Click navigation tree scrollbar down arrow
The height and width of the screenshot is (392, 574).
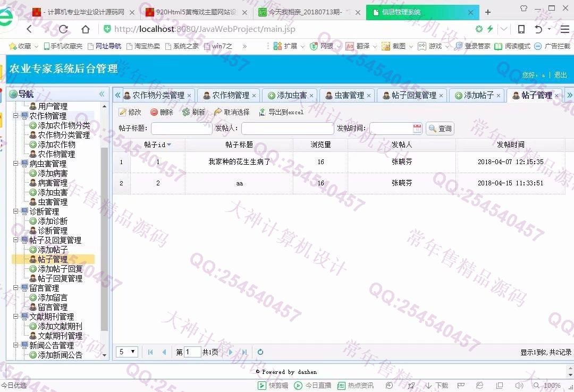click(x=105, y=355)
